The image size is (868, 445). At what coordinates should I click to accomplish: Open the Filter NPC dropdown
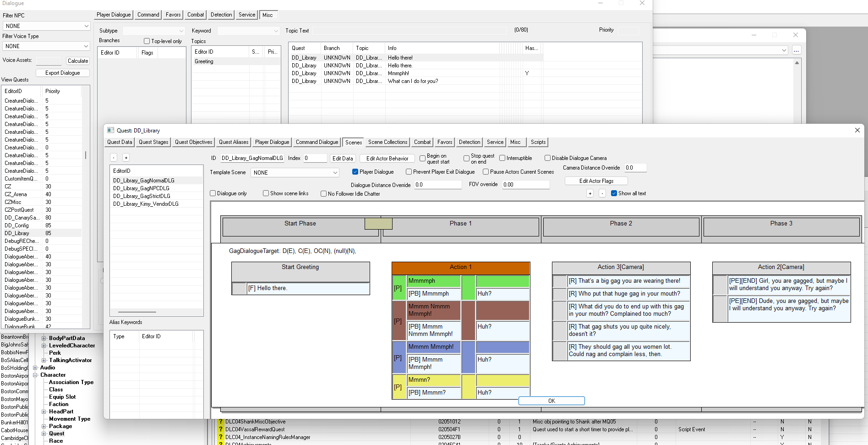point(46,26)
